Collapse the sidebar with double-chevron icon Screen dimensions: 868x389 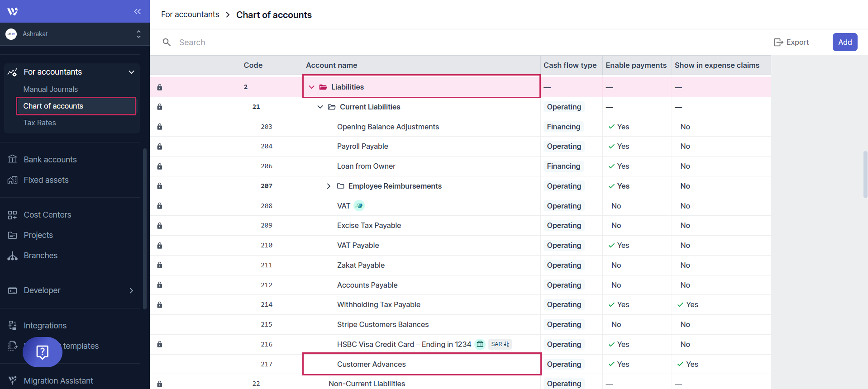[137, 11]
